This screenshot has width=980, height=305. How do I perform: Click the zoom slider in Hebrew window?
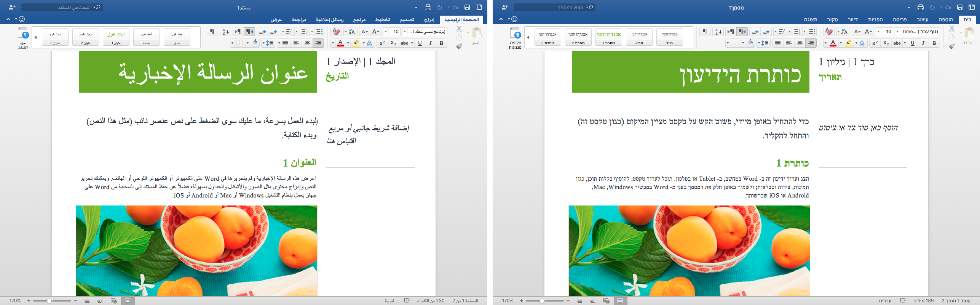[x=544, y=301]
